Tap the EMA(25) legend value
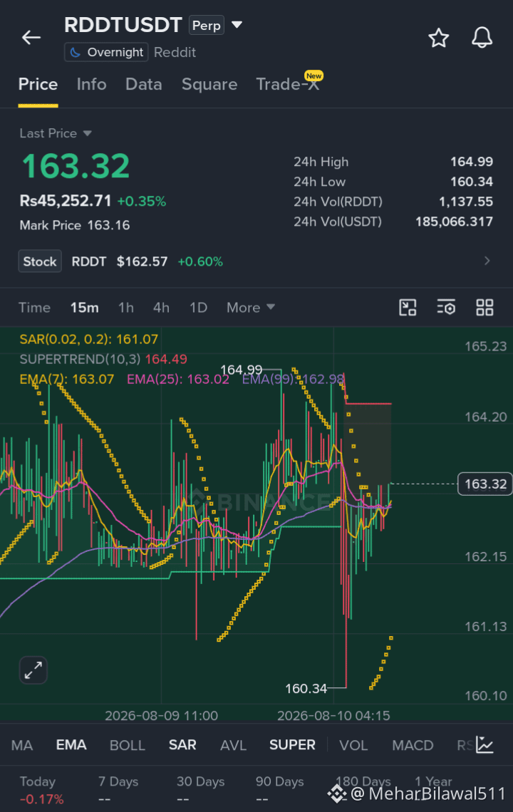This screenshot has width=513, height=812. tap(178, 379)
